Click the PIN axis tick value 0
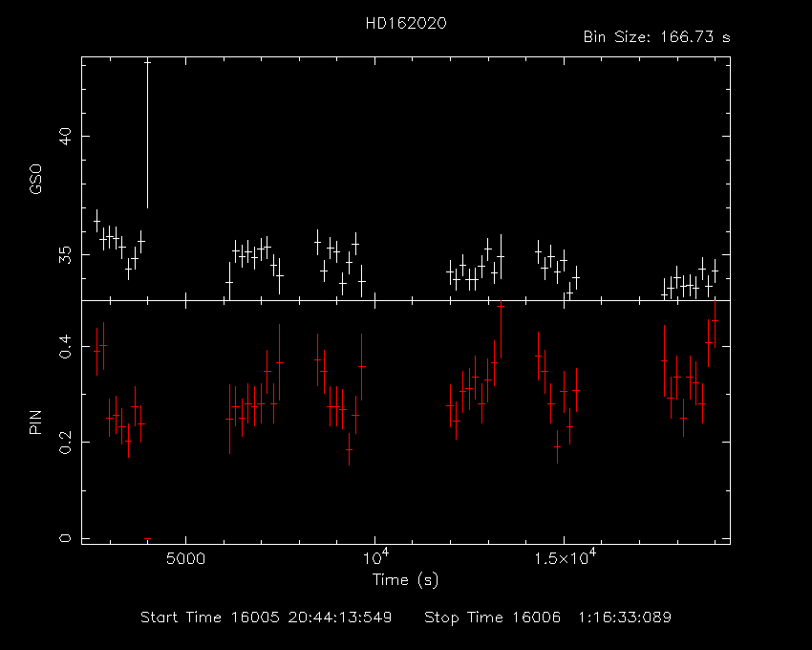The height and width of the screenshot is (650, 812). coord(65,538)
